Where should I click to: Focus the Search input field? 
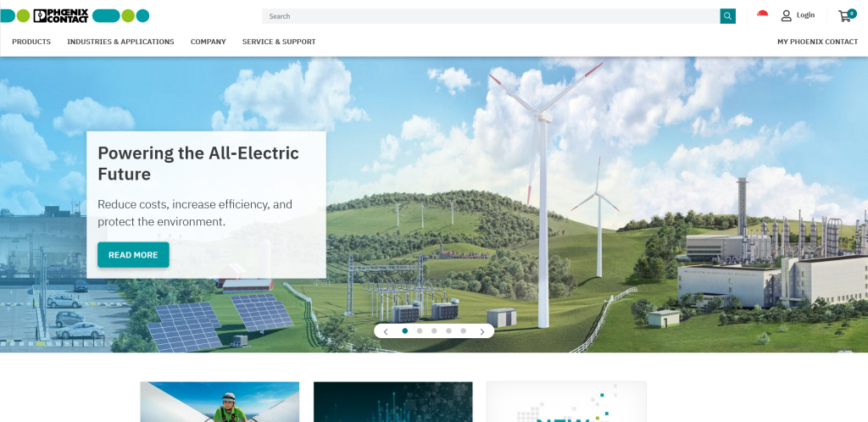pos(491,16)
